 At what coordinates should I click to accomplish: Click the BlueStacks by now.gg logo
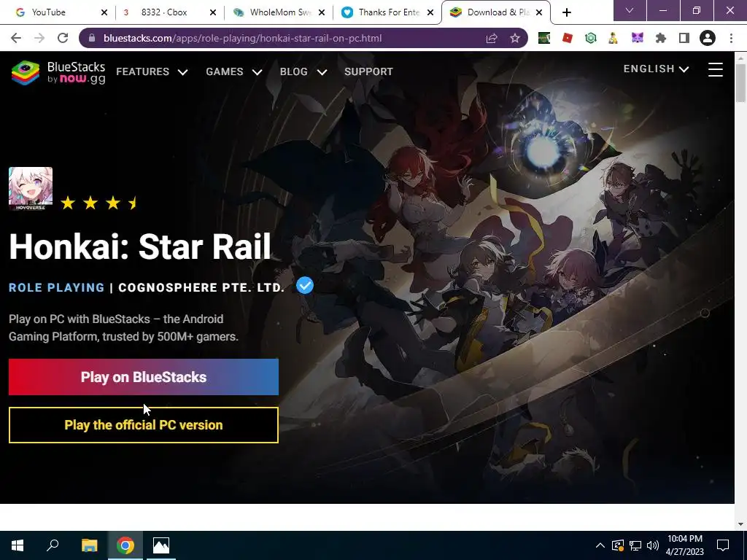point(58,72)
